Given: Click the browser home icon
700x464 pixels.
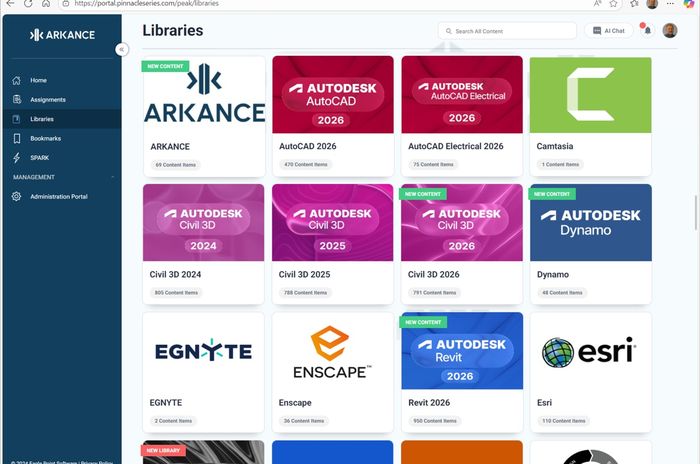Looking at the screenshot, I should click(x=46, y=3).
